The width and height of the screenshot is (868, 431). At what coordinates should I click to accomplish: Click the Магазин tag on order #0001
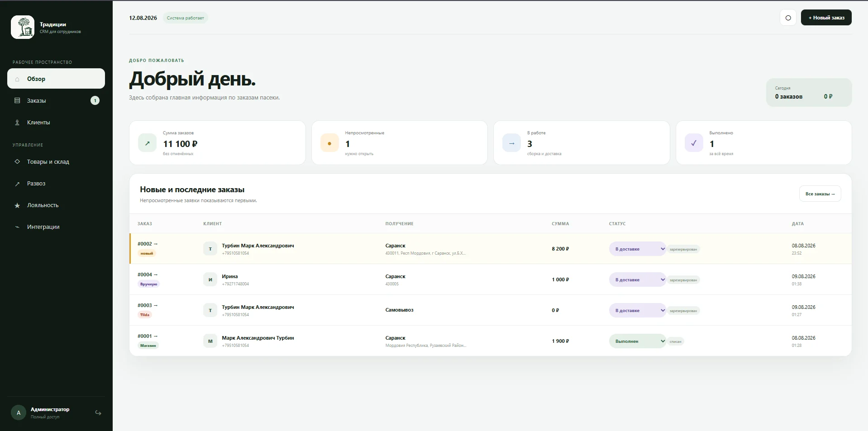tap(148, 346)
